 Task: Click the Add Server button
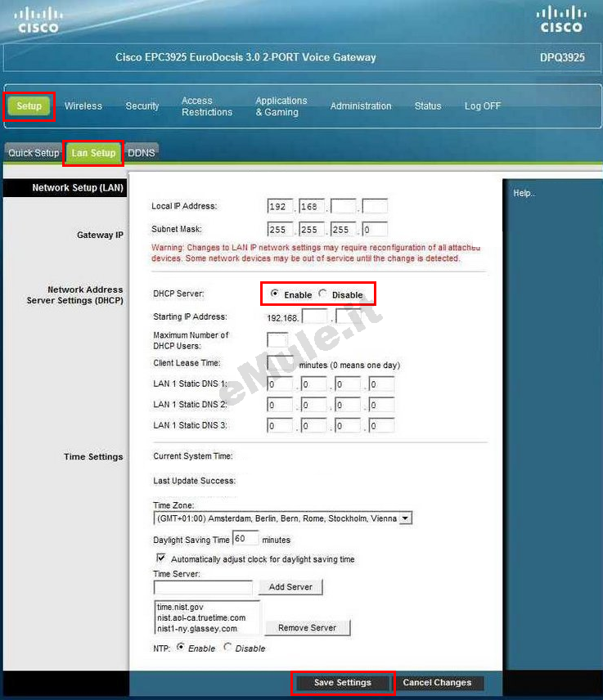(x=290, y=587)
